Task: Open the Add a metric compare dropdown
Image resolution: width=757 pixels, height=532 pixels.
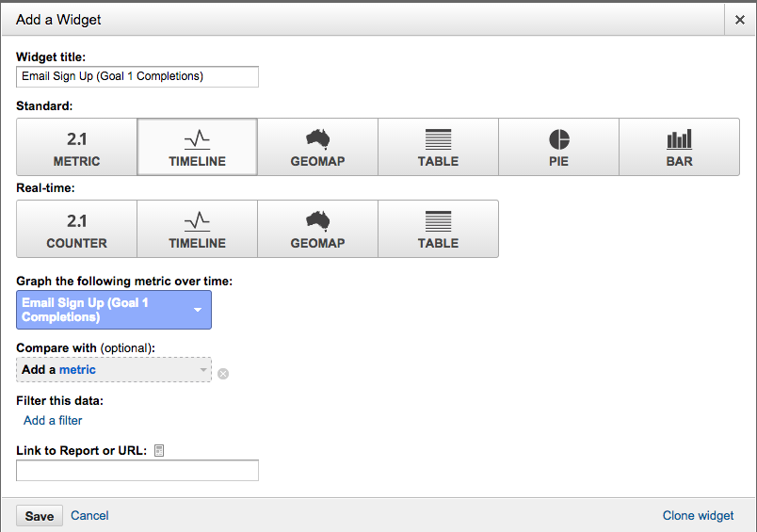Action: [x=114, y=370]
